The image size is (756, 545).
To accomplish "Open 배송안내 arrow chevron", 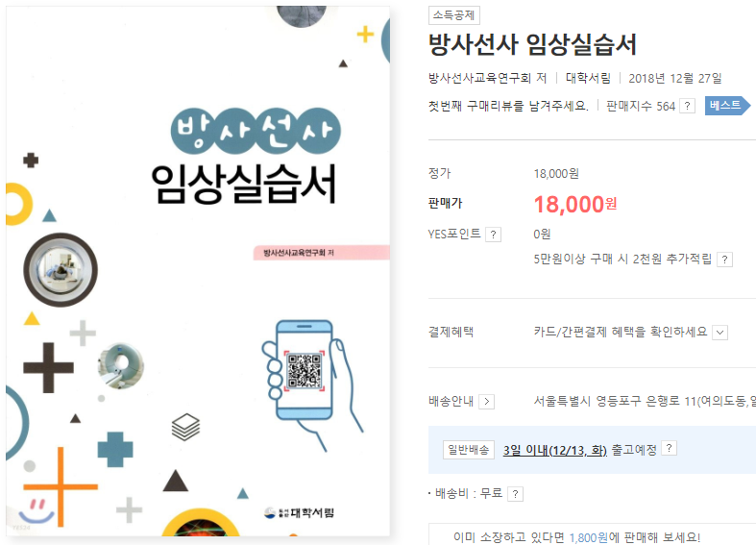I will (486, 401).
